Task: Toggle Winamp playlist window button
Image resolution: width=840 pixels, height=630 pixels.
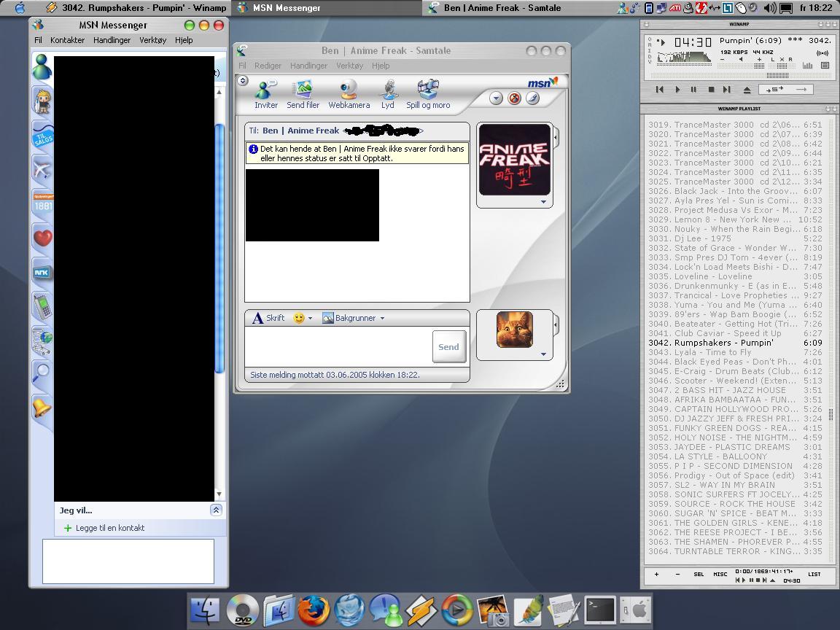Action: coord(825,66)
